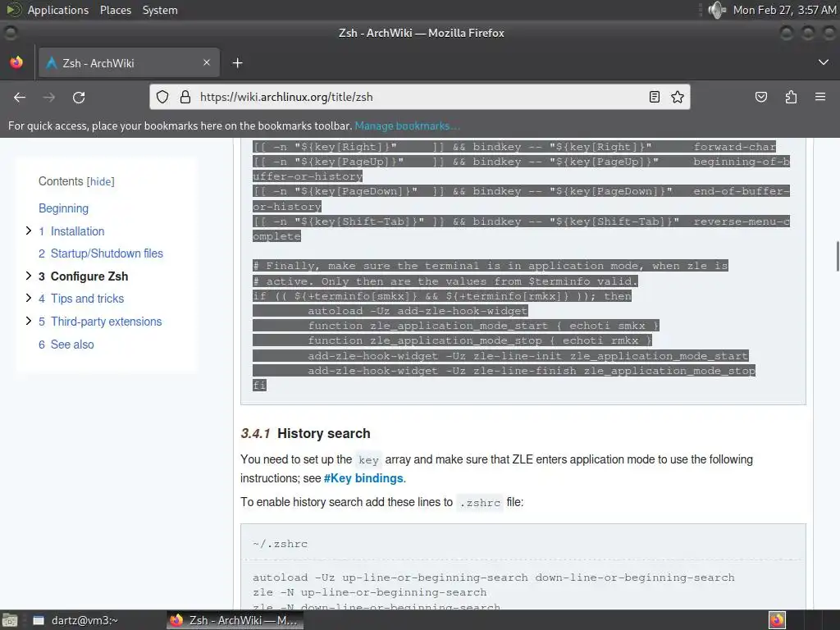Viewport: 840px width, 630px height.
Task: Open a new tab with plus button
Action: [x=237, y=63]
